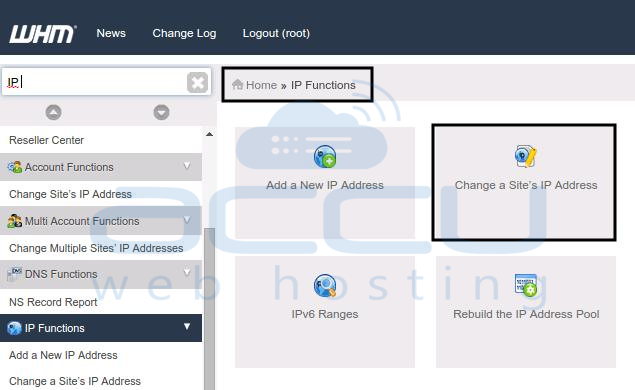This screenshot has height=390, width=635.
Task: Collapse the DNS Functions section arrow
Action: pos(187,272)
